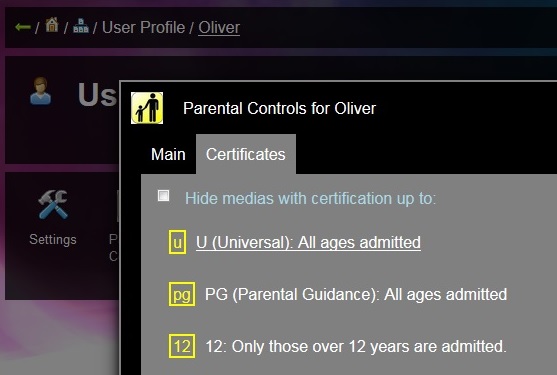Open the users group breadcrumb icon
Image resolution: width=557 pixels, height=375 pixels.
[81, 26]
